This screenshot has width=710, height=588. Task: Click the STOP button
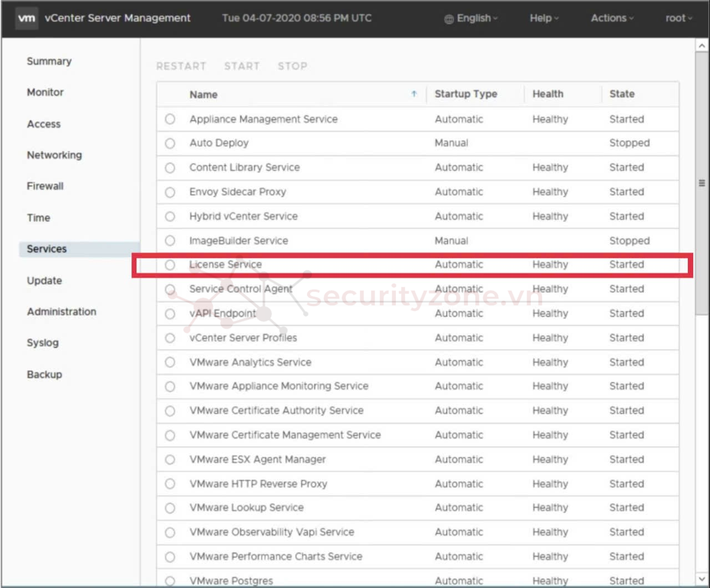pos(292,66)
